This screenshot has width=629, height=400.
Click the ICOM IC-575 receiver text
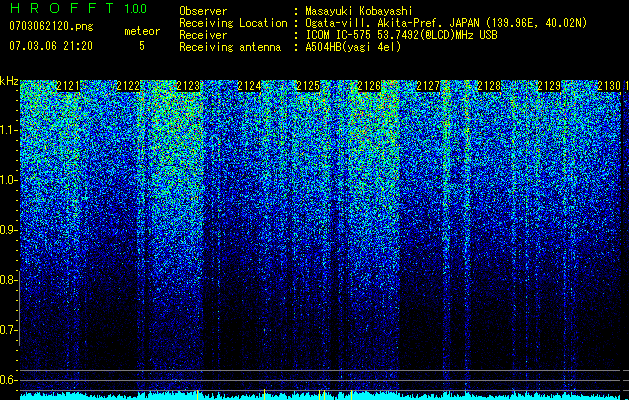click(401, 35)
